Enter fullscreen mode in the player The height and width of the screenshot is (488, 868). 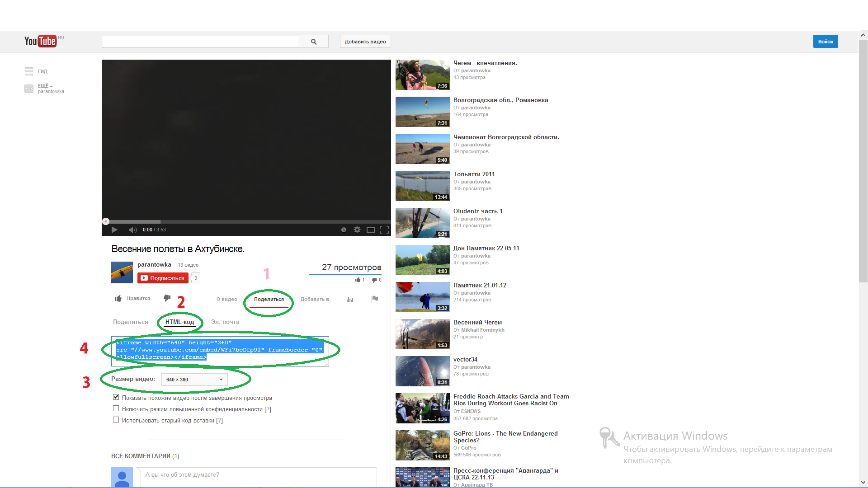click(384, 230)
